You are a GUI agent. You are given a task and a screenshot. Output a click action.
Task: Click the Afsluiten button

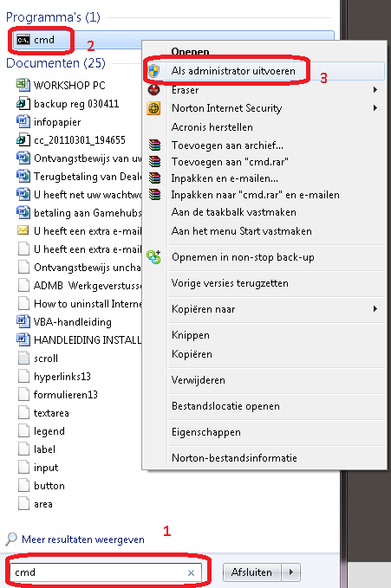(251, 572)
